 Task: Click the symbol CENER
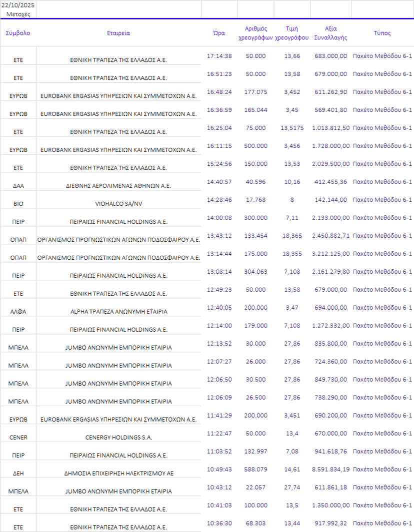tap(18, 438)
